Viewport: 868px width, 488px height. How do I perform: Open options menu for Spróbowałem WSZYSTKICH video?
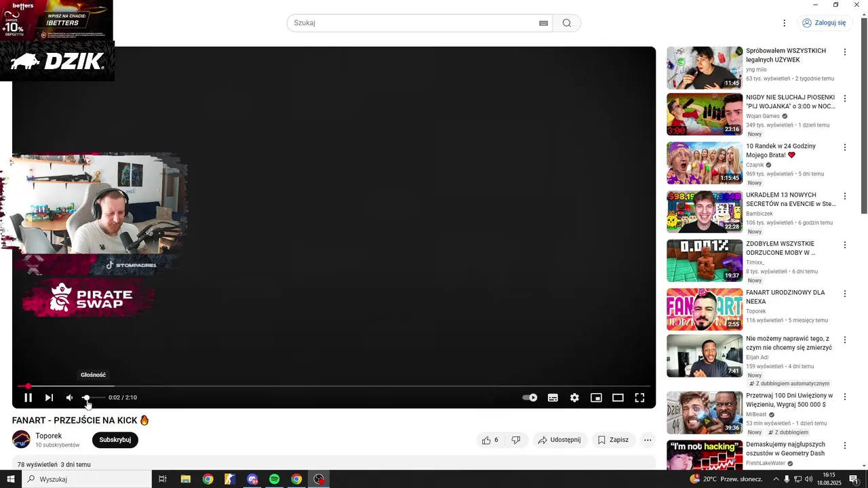click(845, 52)
